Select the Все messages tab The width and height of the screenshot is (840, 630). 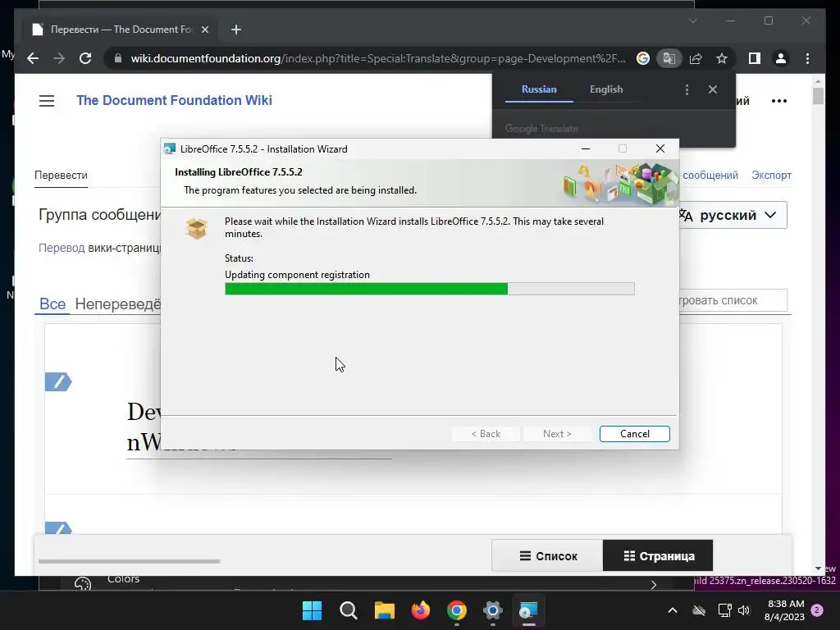tap(52, 304)
